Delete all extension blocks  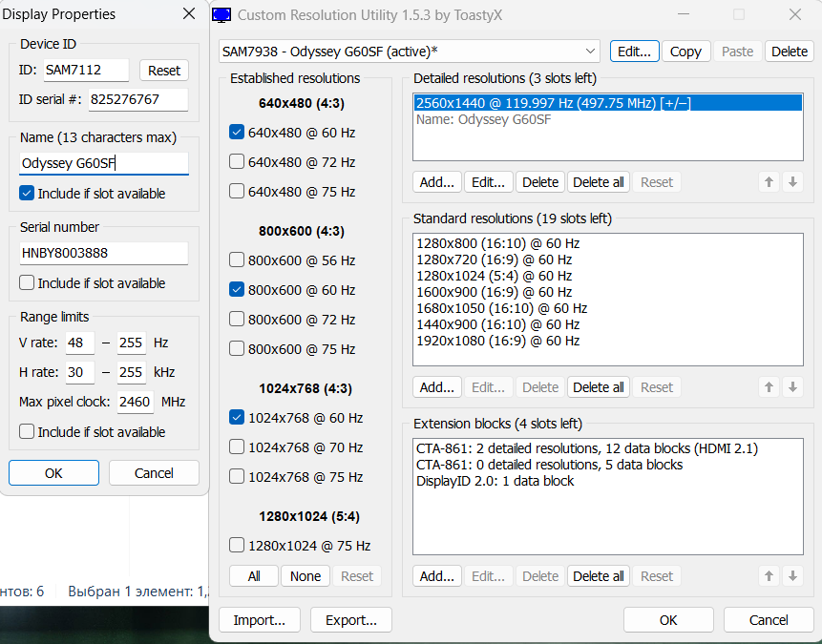[599, 576]
